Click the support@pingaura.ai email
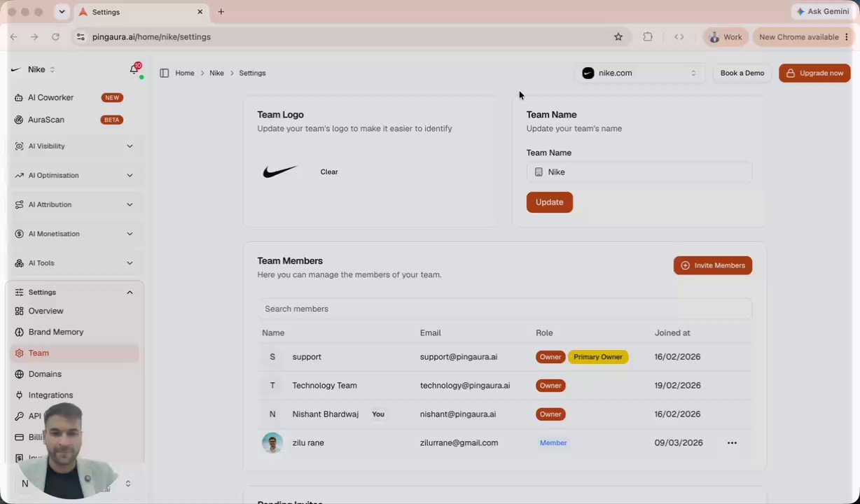Viewport: 860px width, 504px height. [459, 357]
